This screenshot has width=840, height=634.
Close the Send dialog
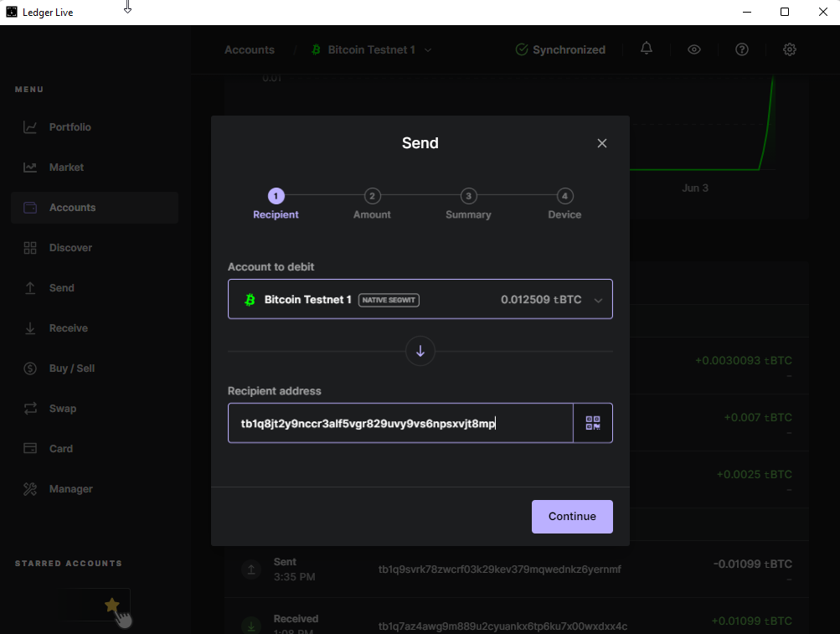click(601, 143)
